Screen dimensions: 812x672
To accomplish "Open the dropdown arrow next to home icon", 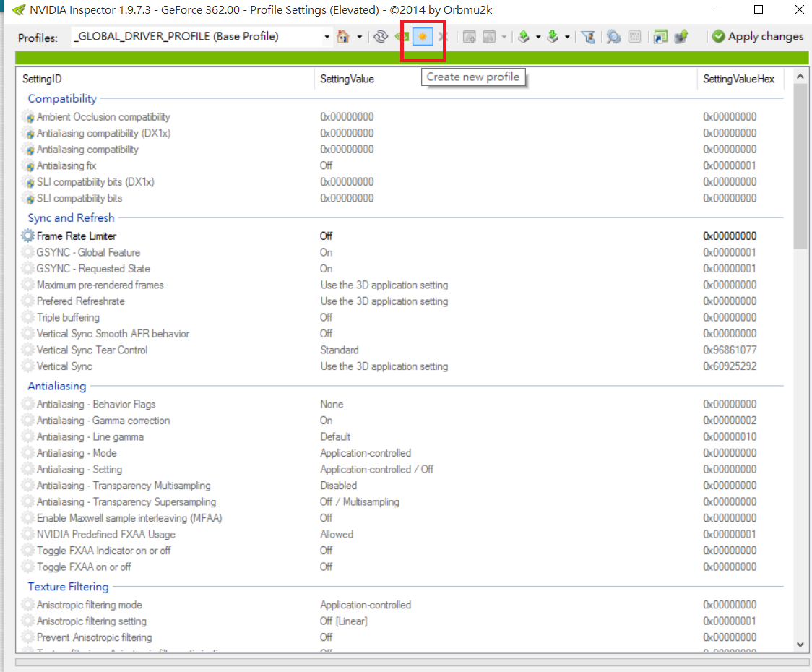I will click(x=359, y=37).
